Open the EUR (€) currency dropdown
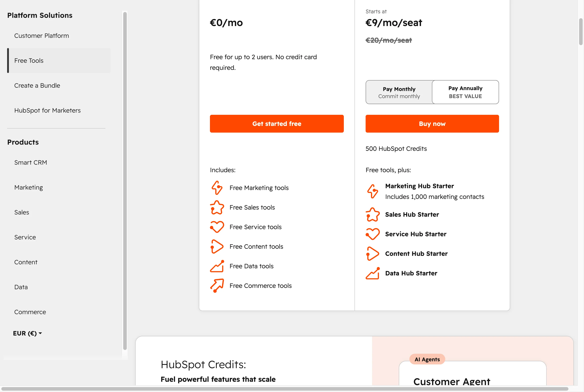 [28, 333]
